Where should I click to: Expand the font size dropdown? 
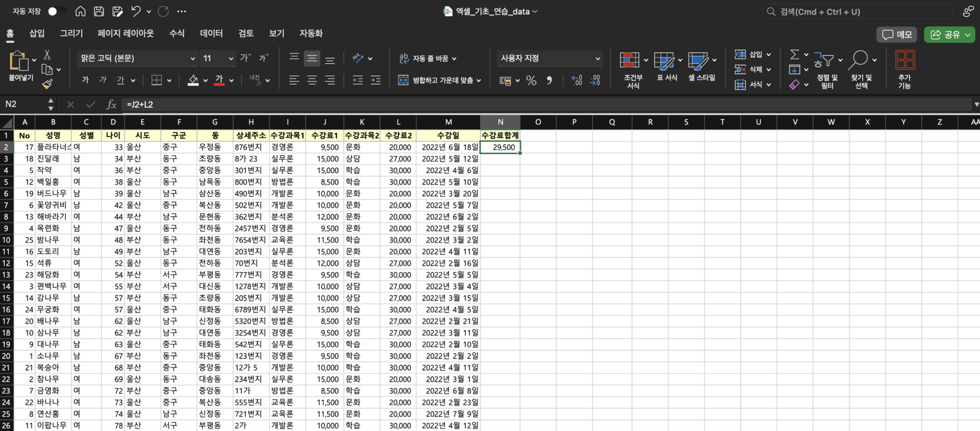pyautogui.click(x=231, y=59)
